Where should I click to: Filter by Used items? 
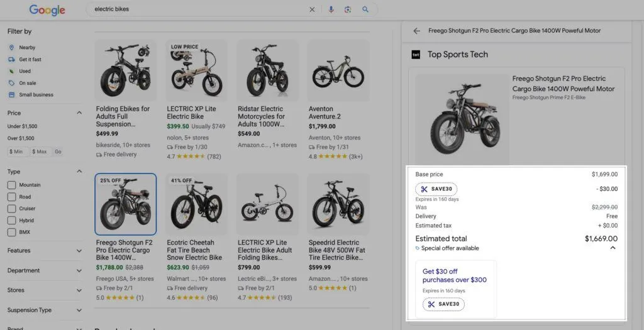tap(25, 72)
